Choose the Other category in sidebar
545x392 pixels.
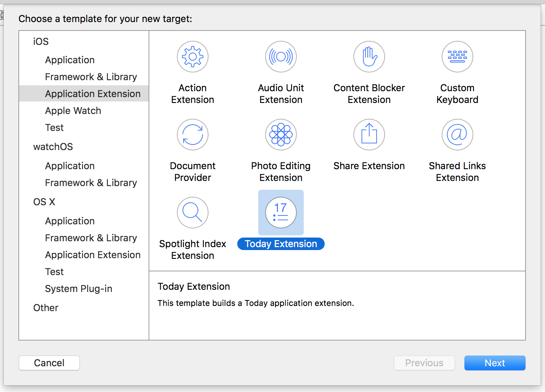46,308
